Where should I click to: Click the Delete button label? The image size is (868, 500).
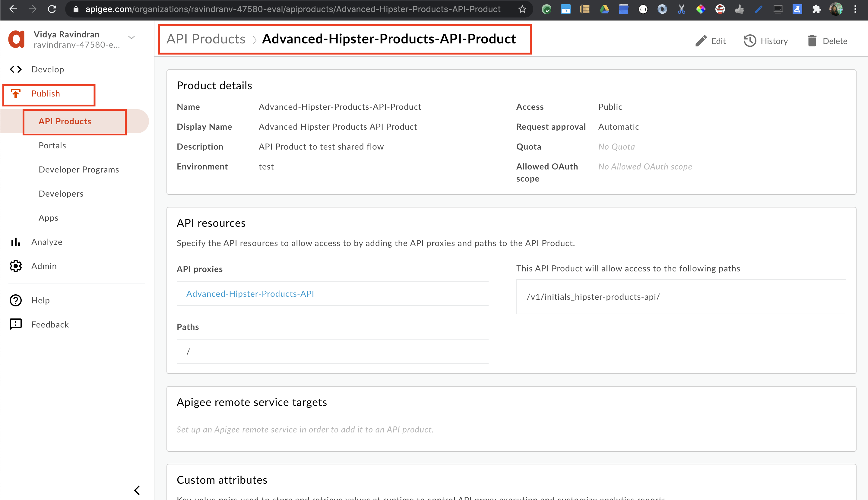click(x=835, y=41)
